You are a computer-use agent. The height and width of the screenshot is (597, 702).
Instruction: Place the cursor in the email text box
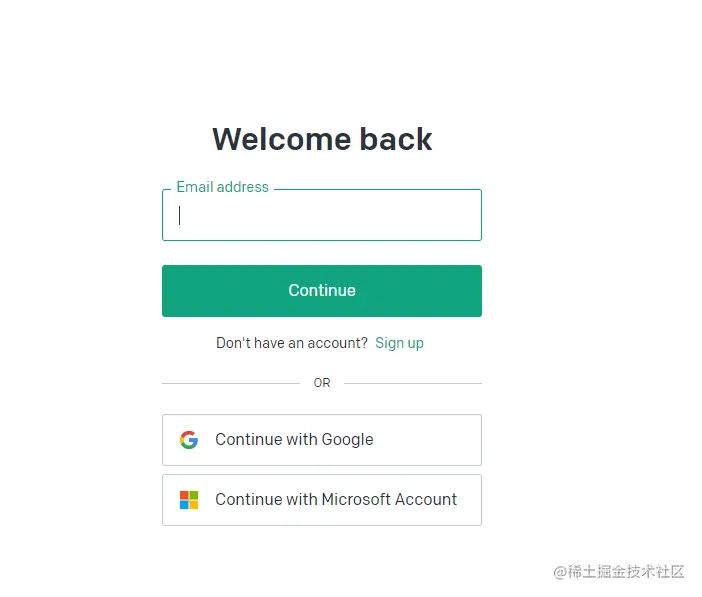coord(322,215)
